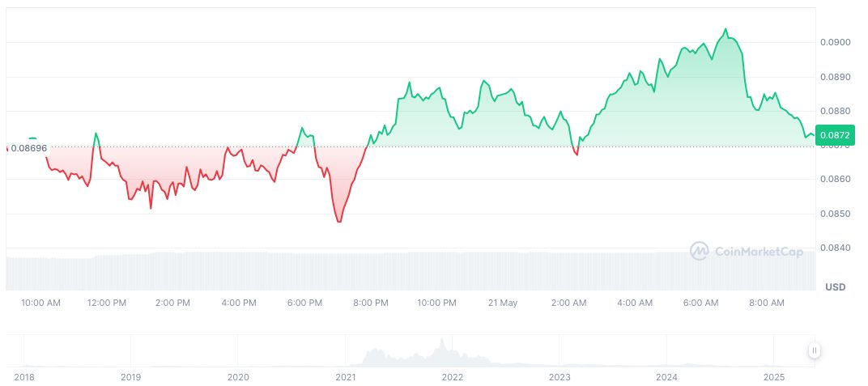Click the 21 May date label

[x=503, y=303]
